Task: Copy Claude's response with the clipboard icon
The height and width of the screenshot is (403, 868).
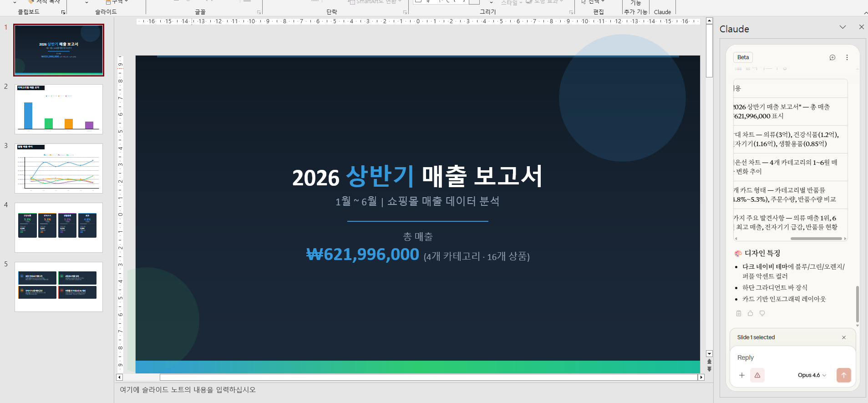Action: point(738,313)
